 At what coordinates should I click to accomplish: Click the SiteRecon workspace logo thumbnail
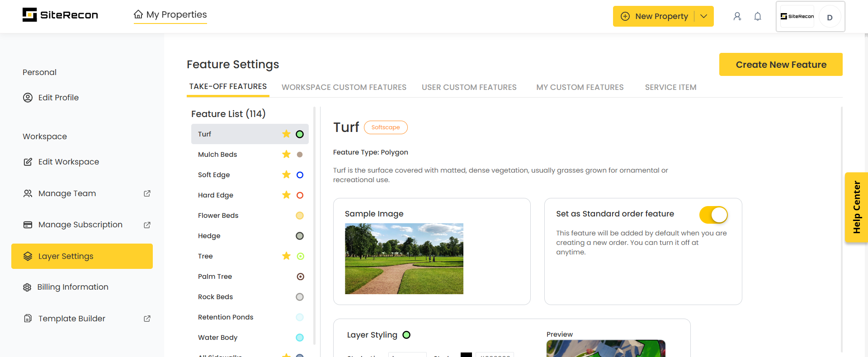(x=797, y=16)
